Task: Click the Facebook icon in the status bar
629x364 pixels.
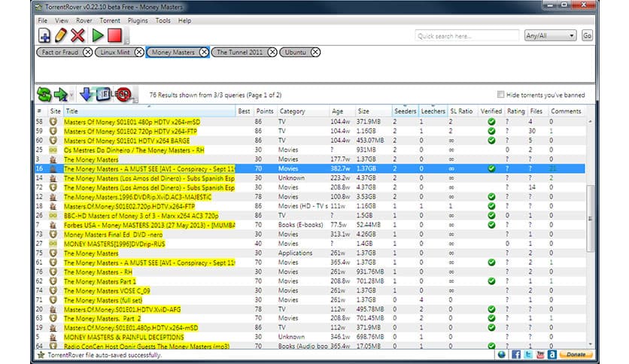Action: (516, 354)
